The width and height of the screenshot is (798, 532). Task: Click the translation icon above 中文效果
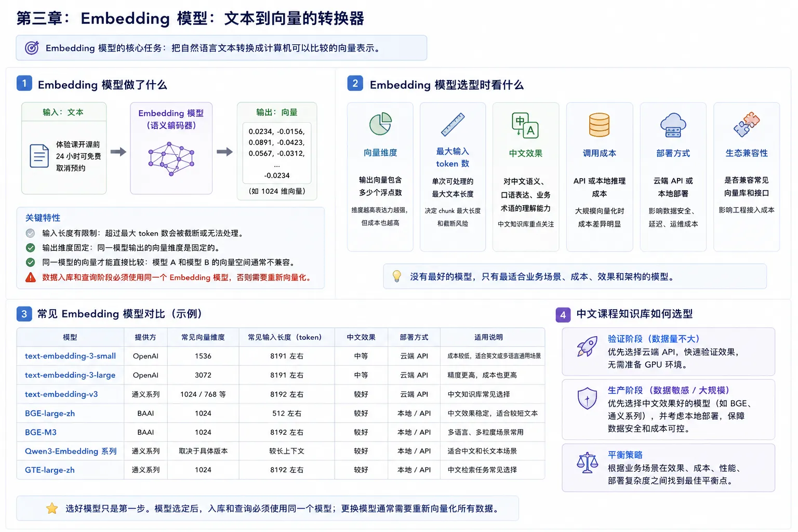(x=525, y=125)
